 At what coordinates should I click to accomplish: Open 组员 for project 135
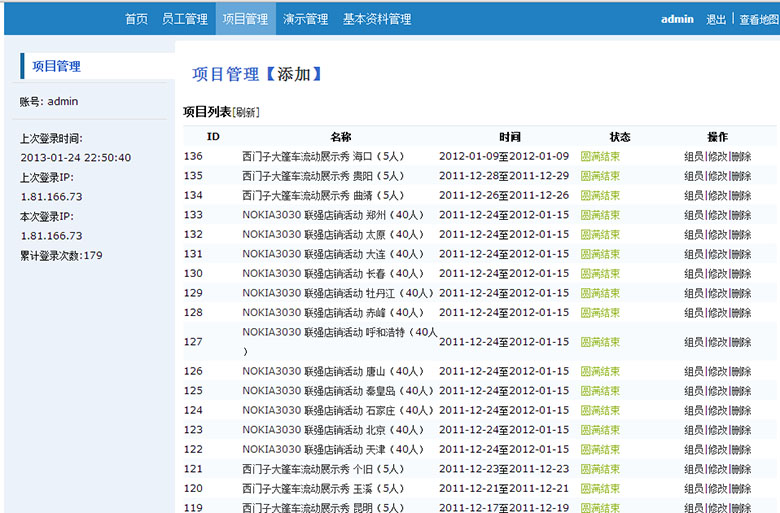point(694,176)
